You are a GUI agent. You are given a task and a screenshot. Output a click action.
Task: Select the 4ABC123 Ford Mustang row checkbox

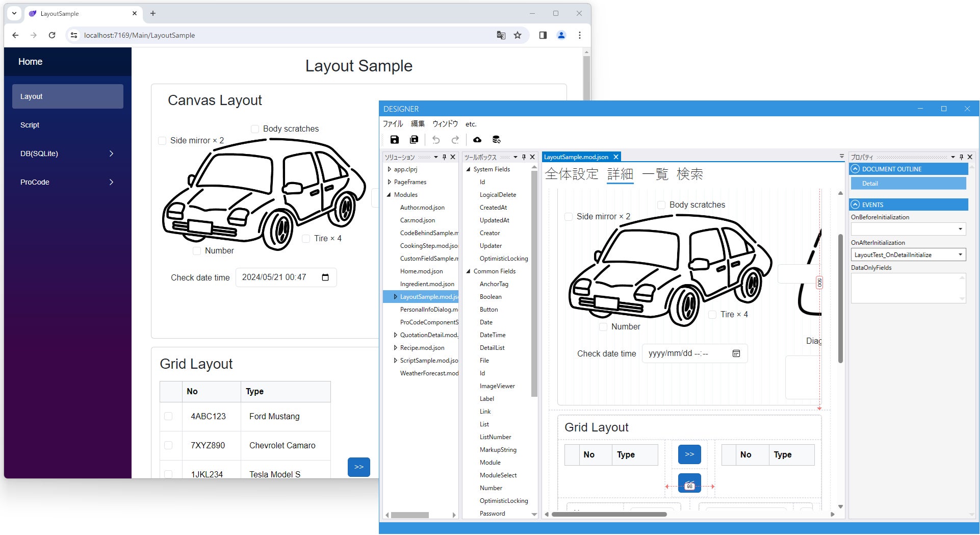(x=168, y=416)
